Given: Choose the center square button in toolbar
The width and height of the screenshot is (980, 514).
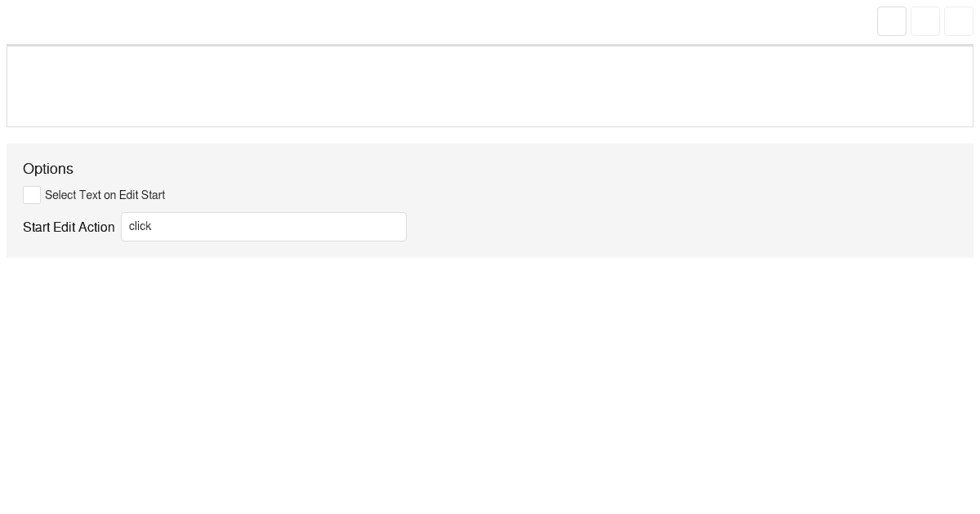Looking at the screenshot, I should pyautogui.click(x=925, y=21).
